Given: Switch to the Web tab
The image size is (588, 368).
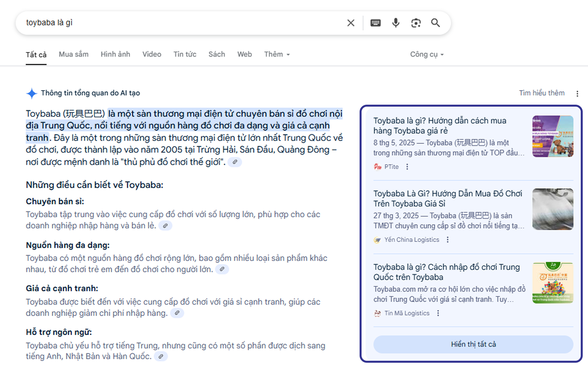Looking at the screenshot, I should [245, 54].
